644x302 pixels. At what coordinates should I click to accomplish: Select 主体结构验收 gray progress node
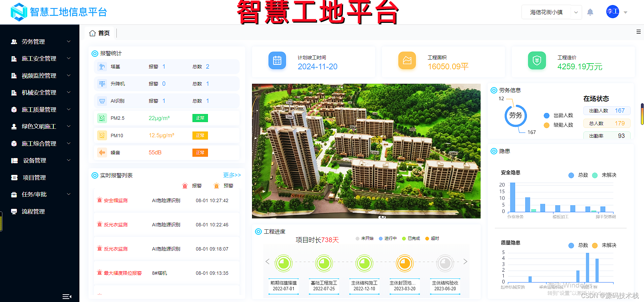coord(445,263)
